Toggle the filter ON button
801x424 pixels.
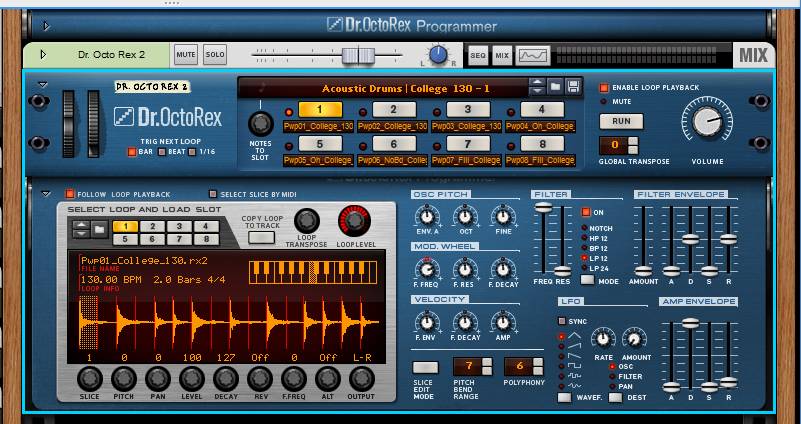(585, 212)
